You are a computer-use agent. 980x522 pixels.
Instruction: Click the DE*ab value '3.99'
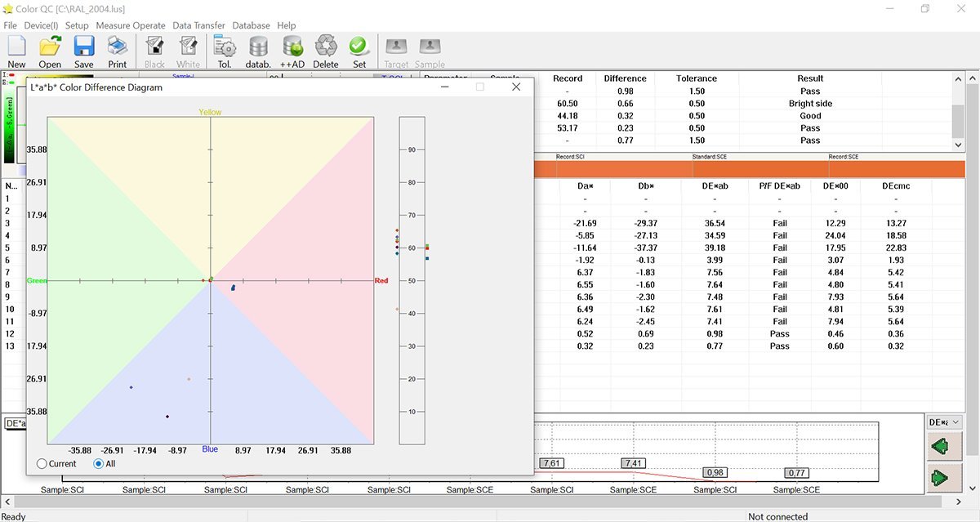pos(715,260)
